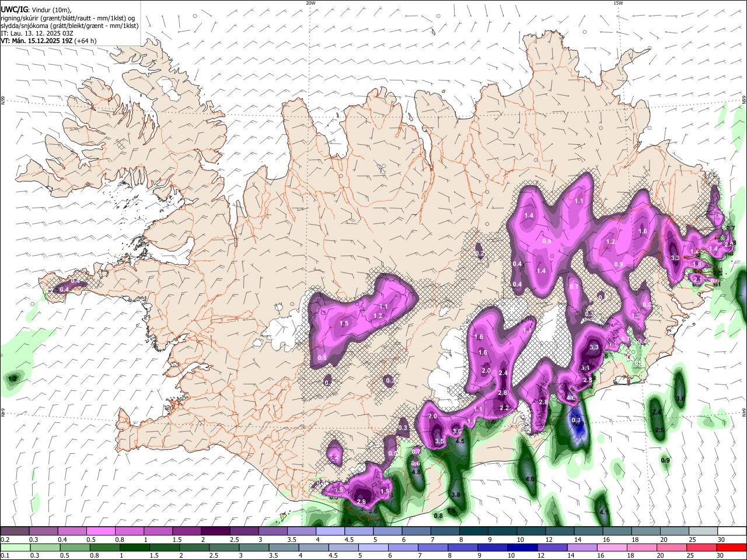
Task: Click the '6.4' value on the western peninsula
Action: point(64,289)
